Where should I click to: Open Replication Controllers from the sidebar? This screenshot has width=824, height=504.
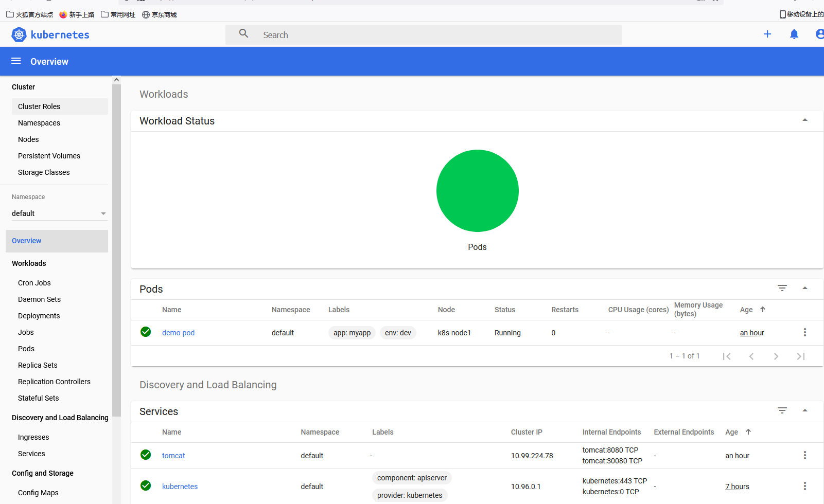point(54,382)
